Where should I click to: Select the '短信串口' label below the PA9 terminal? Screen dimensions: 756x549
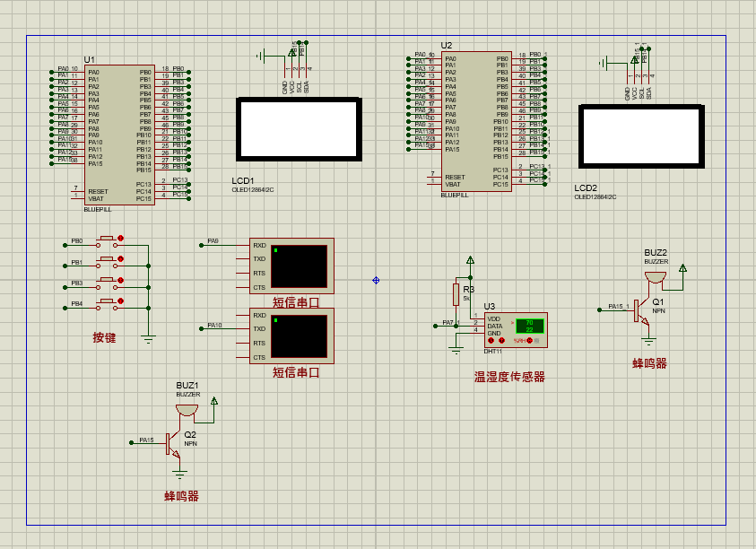click(x=296, y=302)
